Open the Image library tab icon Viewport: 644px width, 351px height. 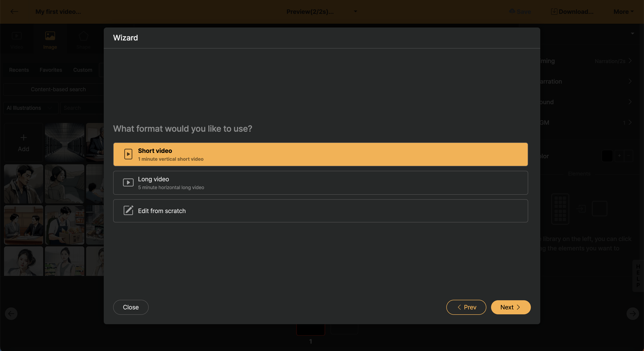pyautogui.click(x=50, y=36)
